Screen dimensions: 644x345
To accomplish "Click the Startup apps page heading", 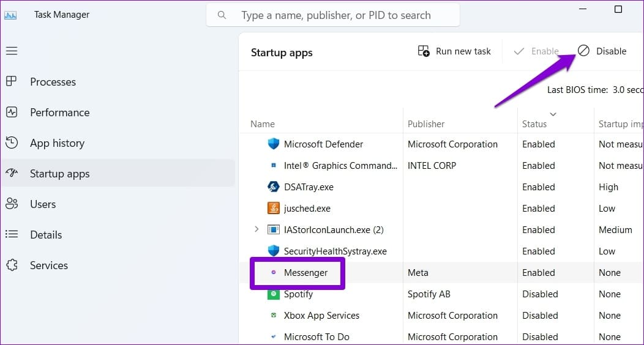I will (282, 53).
